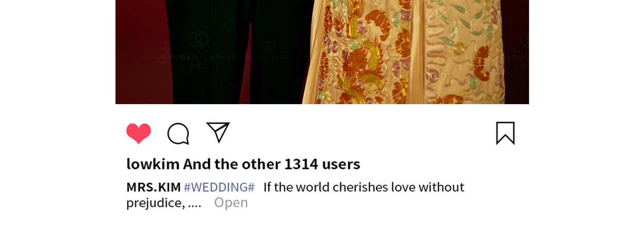Save the post with the bookmark icon
The image size is (644, 232).
[505, 133]
